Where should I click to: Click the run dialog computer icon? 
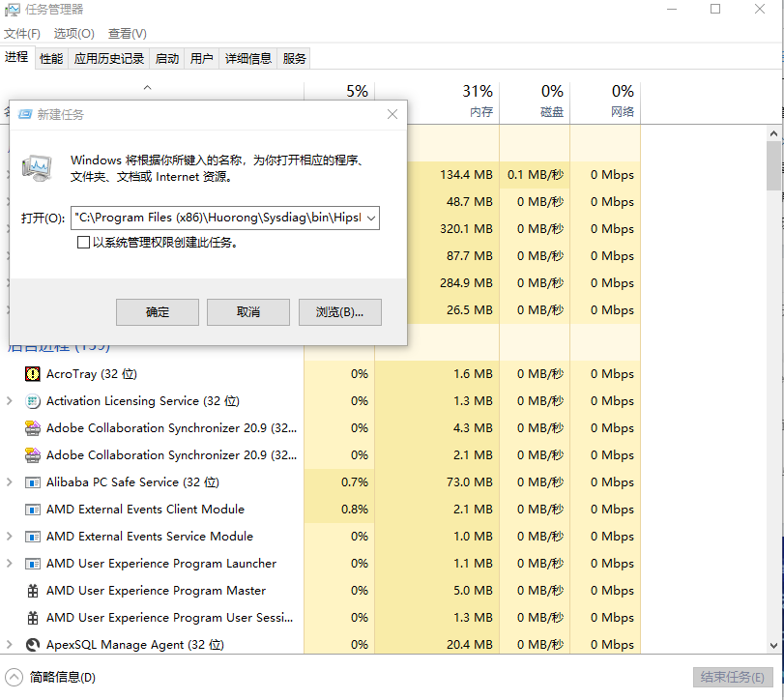tap(37, 168)
